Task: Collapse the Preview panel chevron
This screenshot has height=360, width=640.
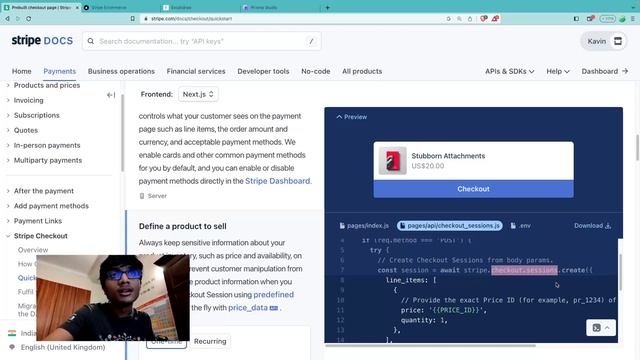Action: [x=339, y=117]
